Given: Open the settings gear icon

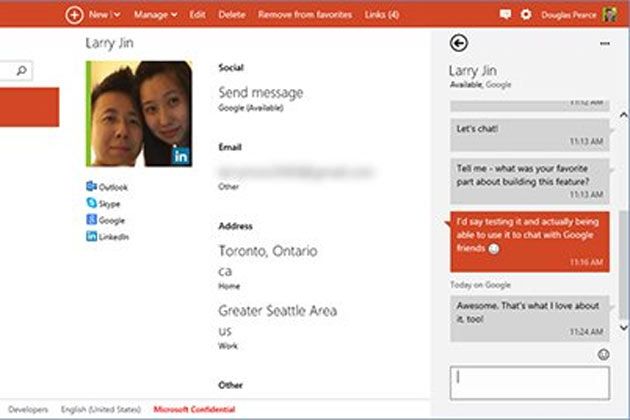Looking at the screenshot, I should click(x=526, y=15).
